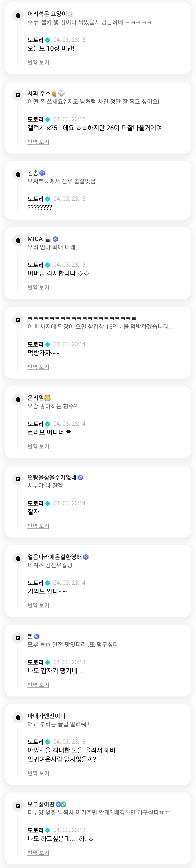This screenshot has height=868, width=196.
Task: Show translation under "오늘도 10장 미만!"
Action: pyautogui.click(x=38, y=62)
